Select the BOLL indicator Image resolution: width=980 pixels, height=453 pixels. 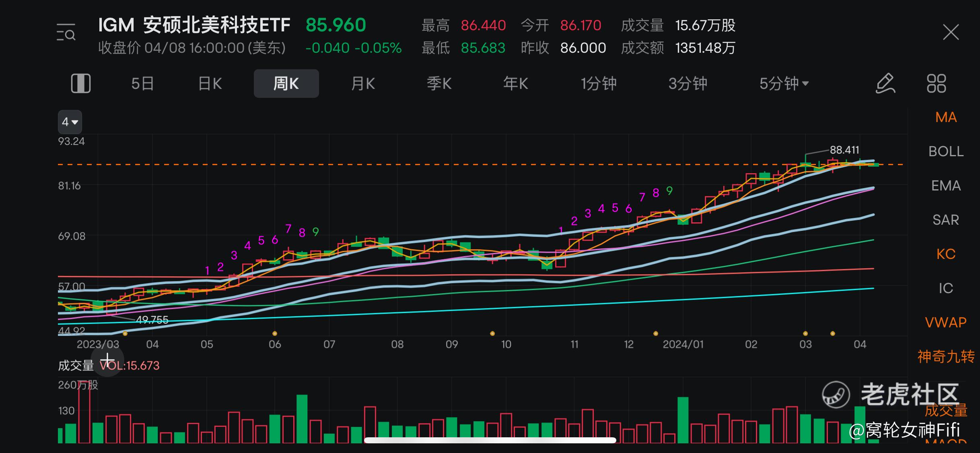(946, 151)
